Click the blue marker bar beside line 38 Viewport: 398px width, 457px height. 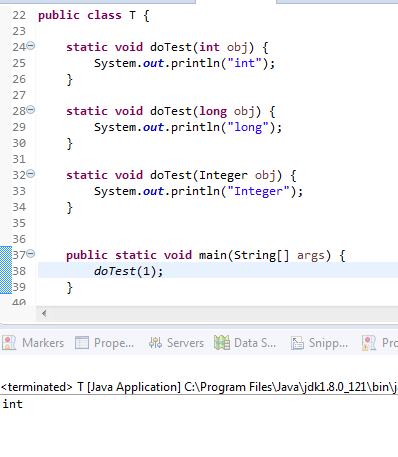[x=6, y=270]
